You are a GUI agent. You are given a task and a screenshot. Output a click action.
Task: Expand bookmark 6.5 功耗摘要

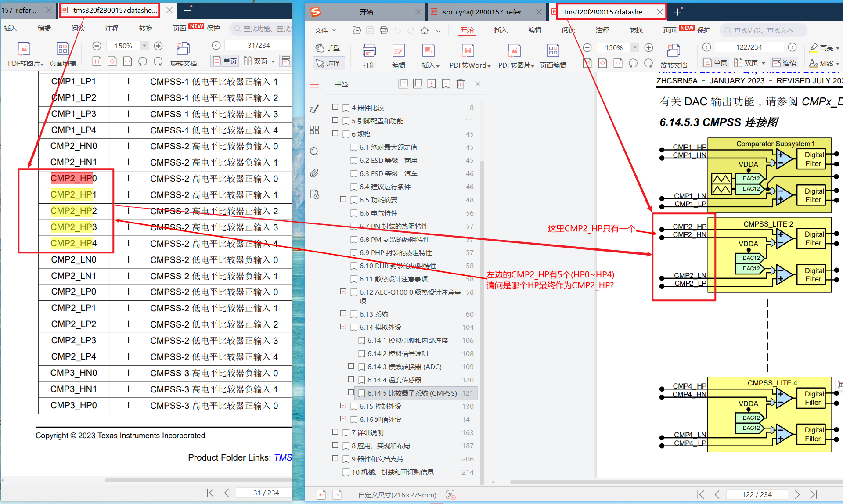pos(343,199)
